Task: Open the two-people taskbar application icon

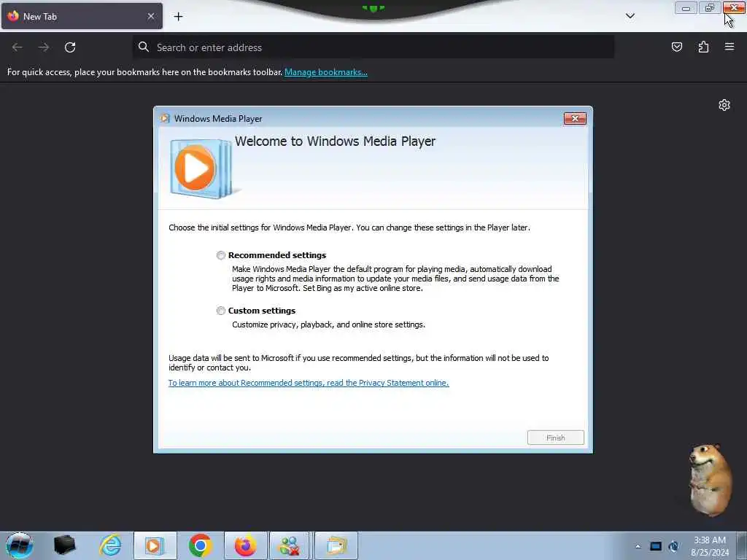Action: [290, 545]
